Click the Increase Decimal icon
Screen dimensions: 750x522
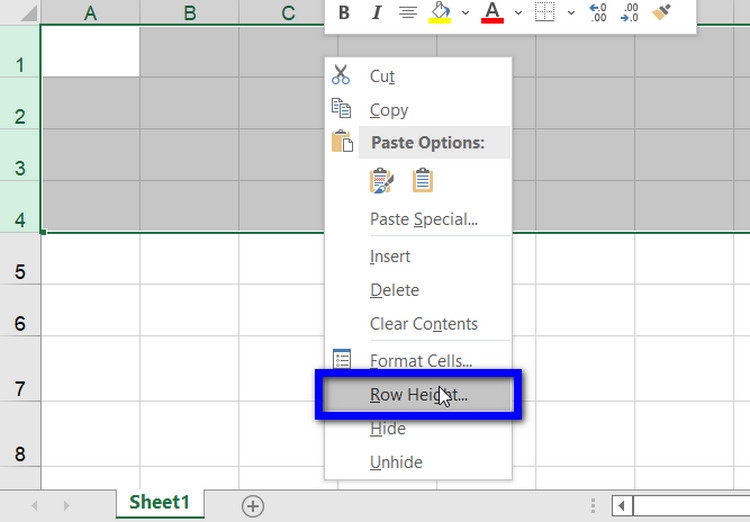click(598, 12)
